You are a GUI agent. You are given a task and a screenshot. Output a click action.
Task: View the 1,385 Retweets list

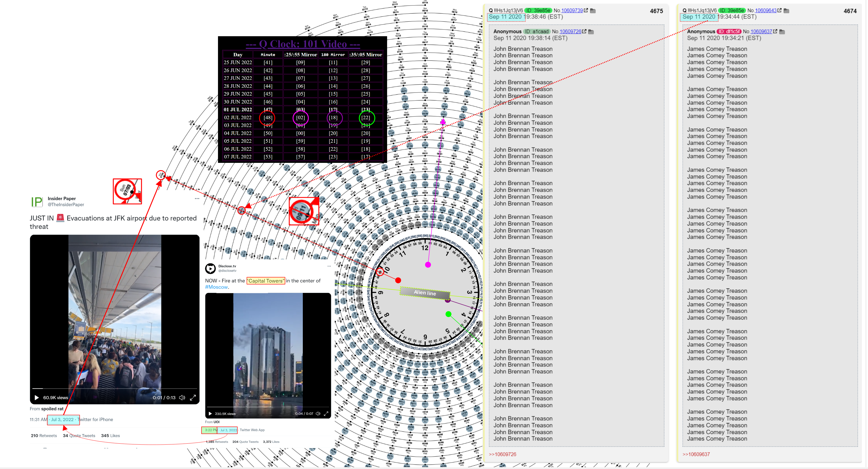(x=217, y=442)
